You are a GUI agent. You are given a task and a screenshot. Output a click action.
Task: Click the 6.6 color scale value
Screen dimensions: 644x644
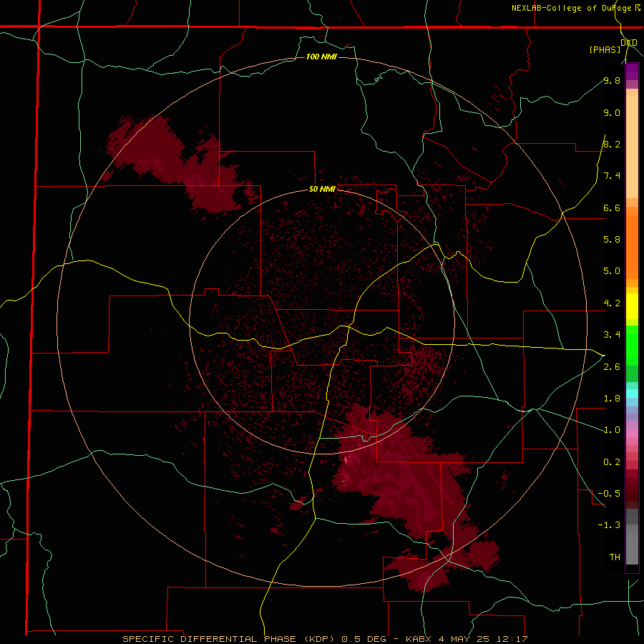click(x=612, y=208)
